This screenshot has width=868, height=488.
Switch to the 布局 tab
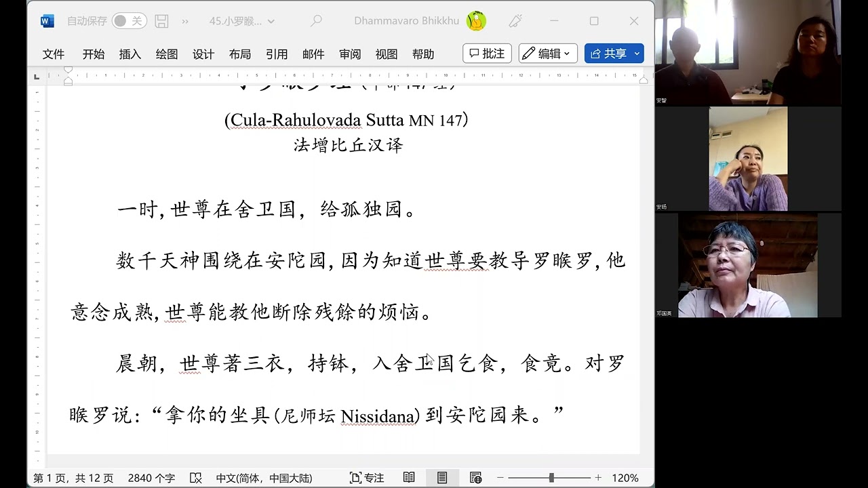tap(240, 54)
